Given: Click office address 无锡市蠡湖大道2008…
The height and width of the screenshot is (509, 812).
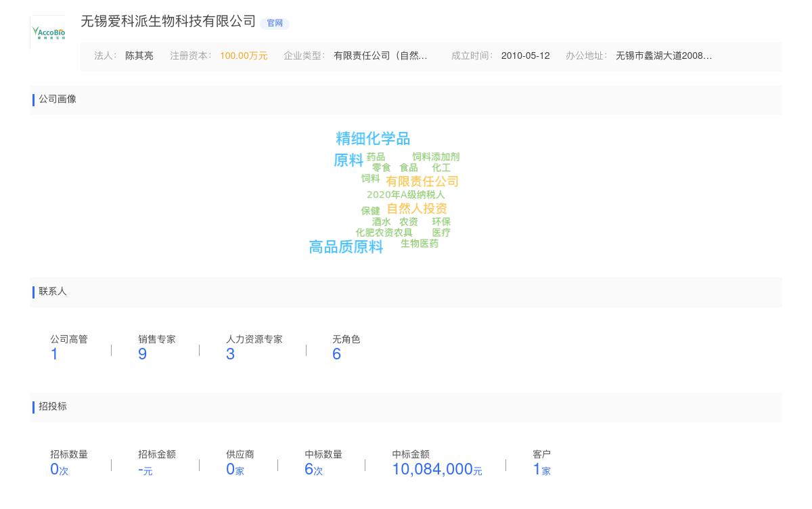Looking at the screenshot, I should 664,56.
